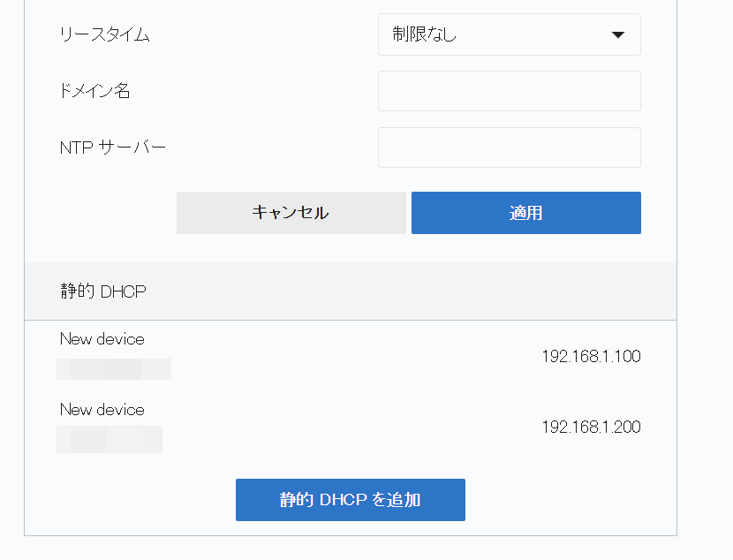Image resolution: width=733 pixels, height=560 pixels.
Task: Select the device row with IP ending .200
Action: 350,427
